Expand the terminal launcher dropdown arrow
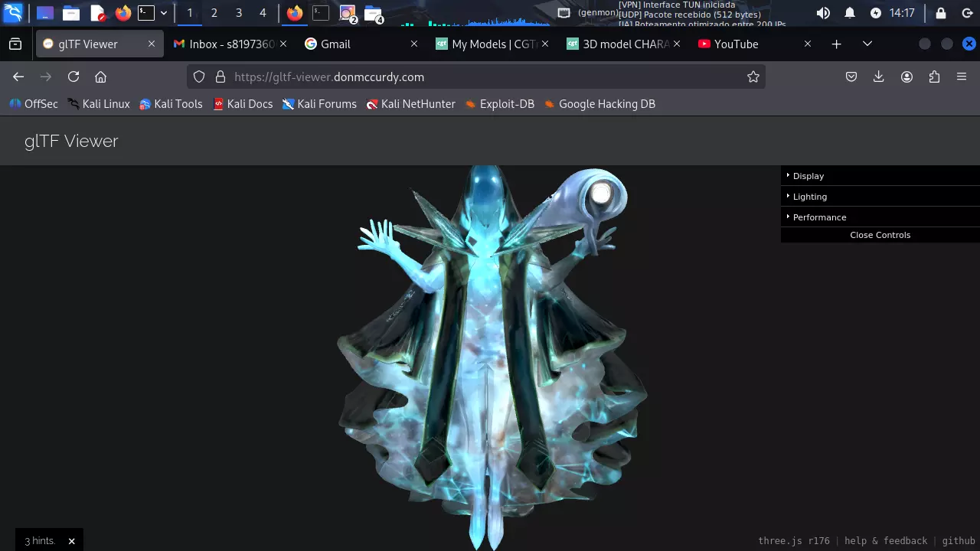The height and width of the screenshot is (551, 980). (x=164, y=13)
